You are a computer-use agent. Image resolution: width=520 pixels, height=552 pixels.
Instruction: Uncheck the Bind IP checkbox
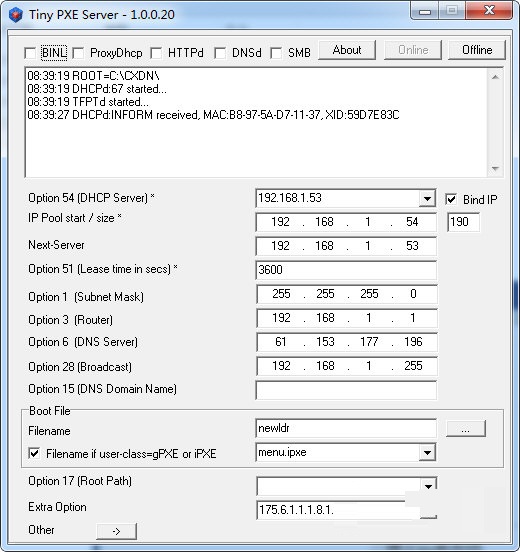(451, 199)
